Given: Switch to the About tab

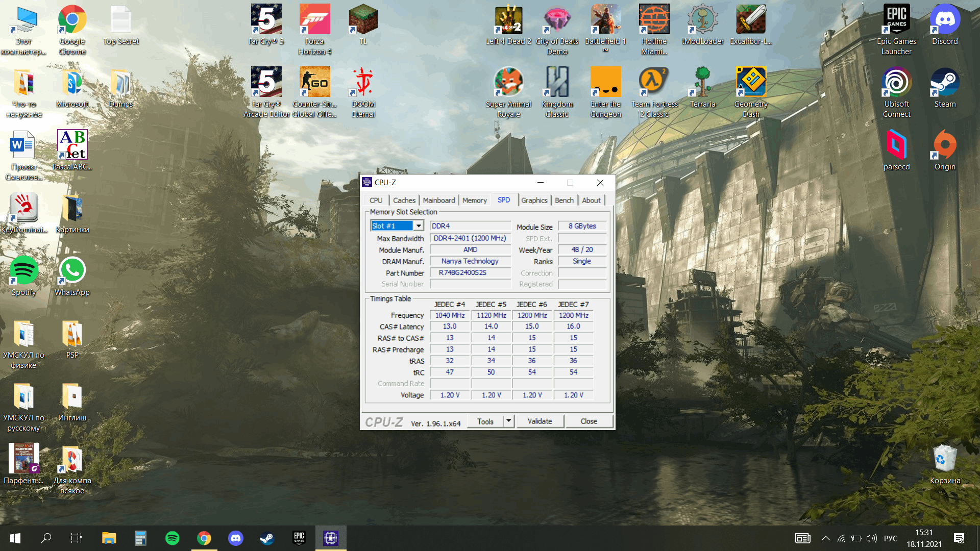Looking at the screenshot, I should (x=592, y=201).
